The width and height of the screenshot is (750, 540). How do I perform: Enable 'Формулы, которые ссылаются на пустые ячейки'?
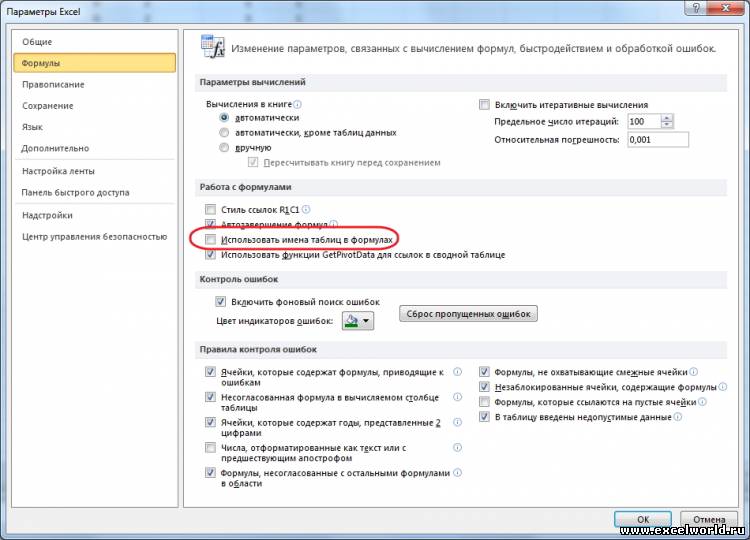[484, 402]
